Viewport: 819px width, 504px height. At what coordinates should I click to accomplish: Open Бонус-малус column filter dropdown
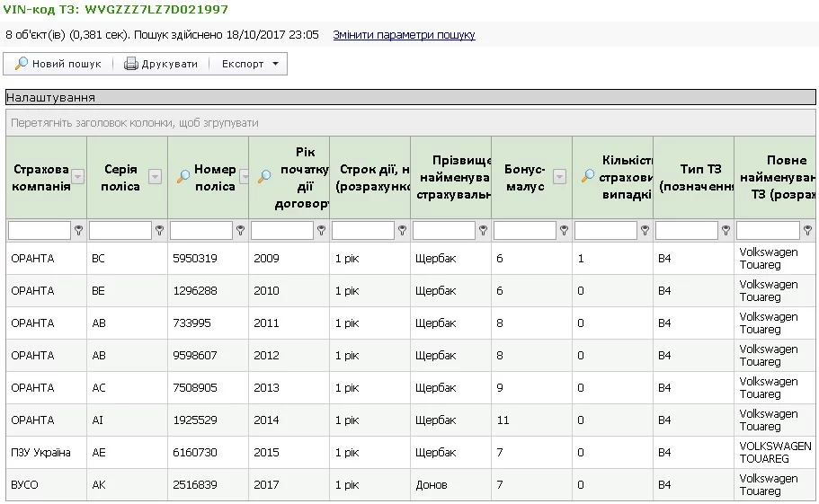[x=560, y=177]
